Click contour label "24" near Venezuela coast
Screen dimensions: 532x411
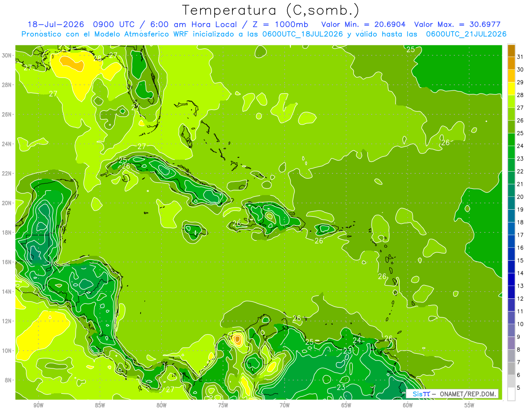pos(357,341)
